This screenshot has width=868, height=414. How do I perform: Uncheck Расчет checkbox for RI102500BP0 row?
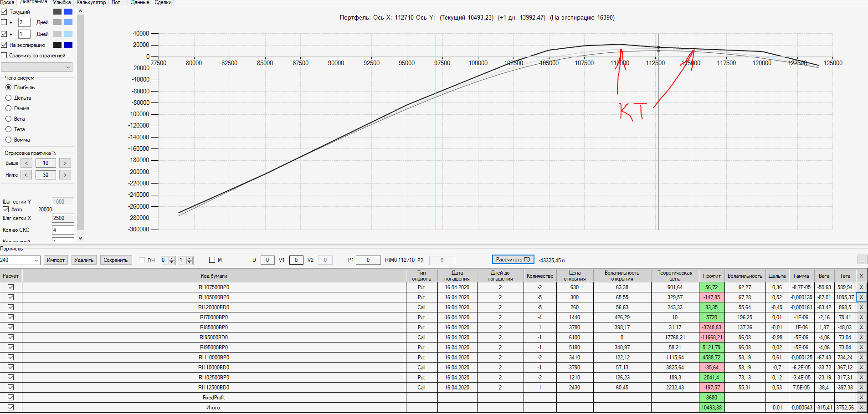11,378
